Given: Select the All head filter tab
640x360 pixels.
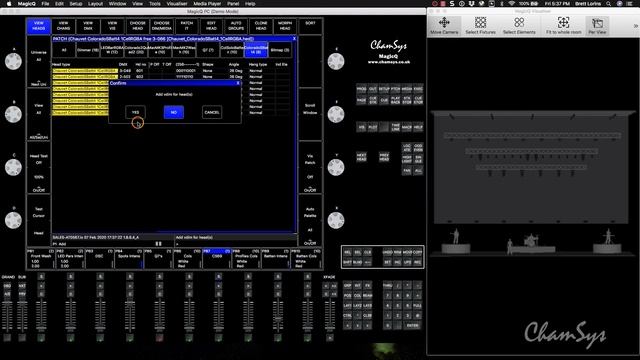Looking at the screenshot, I should (x=64, y=50).
